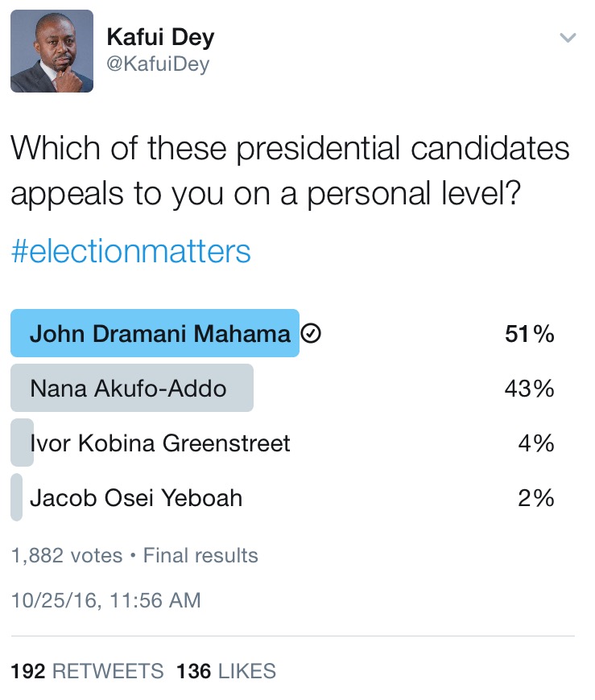Image resolution: width=595 pixels, height=700 pixels.
Task: Click Kafui Dey's profile photo
Action: click(x=52, y=51)
